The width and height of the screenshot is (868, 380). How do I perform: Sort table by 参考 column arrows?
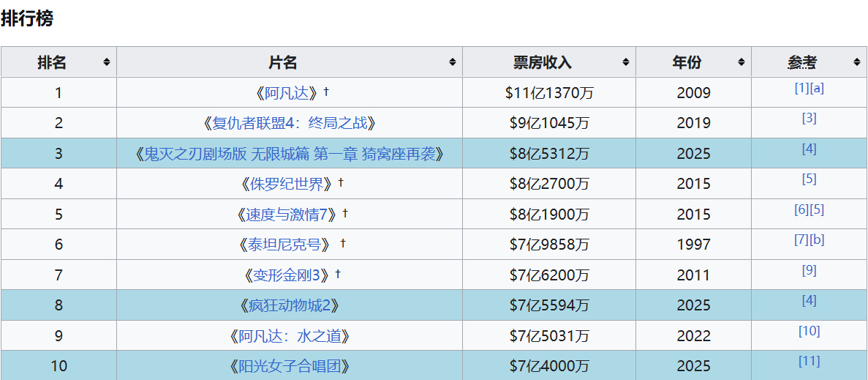point(857,62)
